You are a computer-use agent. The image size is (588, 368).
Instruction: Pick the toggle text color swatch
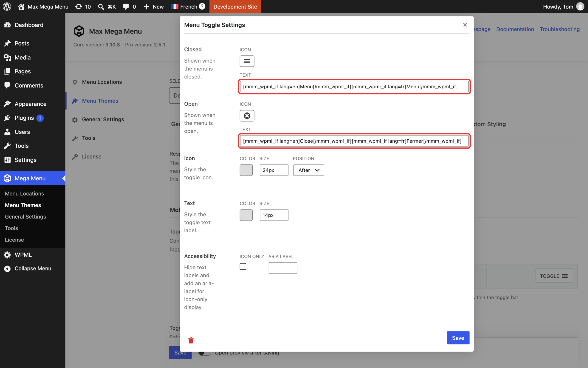pos(246,215)
